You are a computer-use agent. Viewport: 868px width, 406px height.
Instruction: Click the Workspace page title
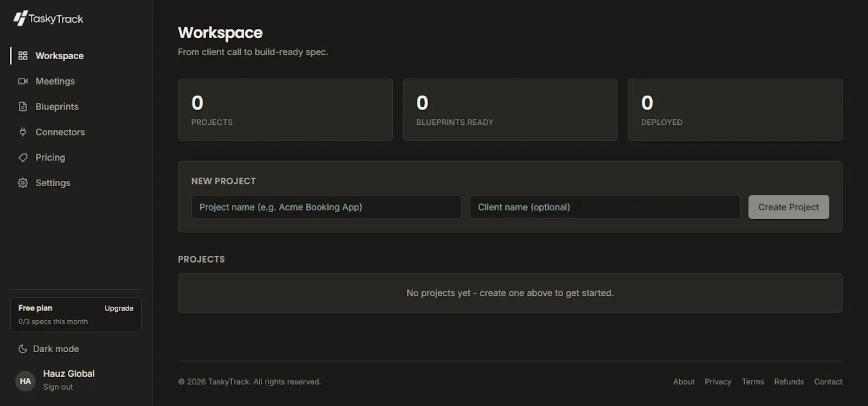[x=220, y=33]
